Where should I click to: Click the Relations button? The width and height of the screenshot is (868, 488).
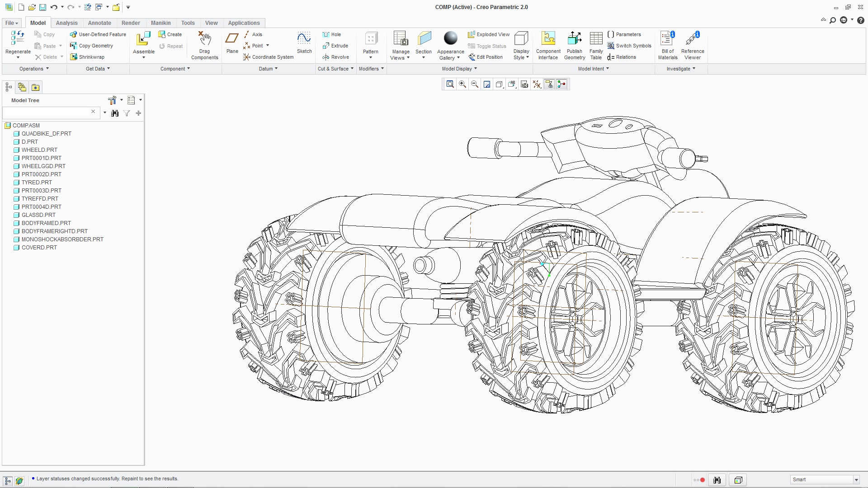tap(622, 57)
